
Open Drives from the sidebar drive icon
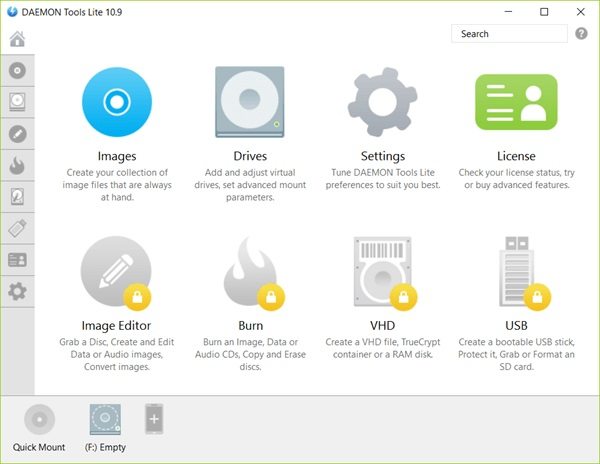[17, 102]
